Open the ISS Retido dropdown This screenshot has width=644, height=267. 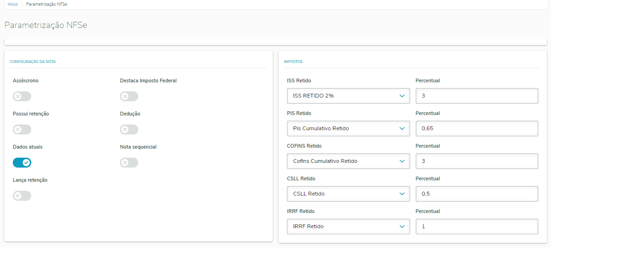point(348,96)
